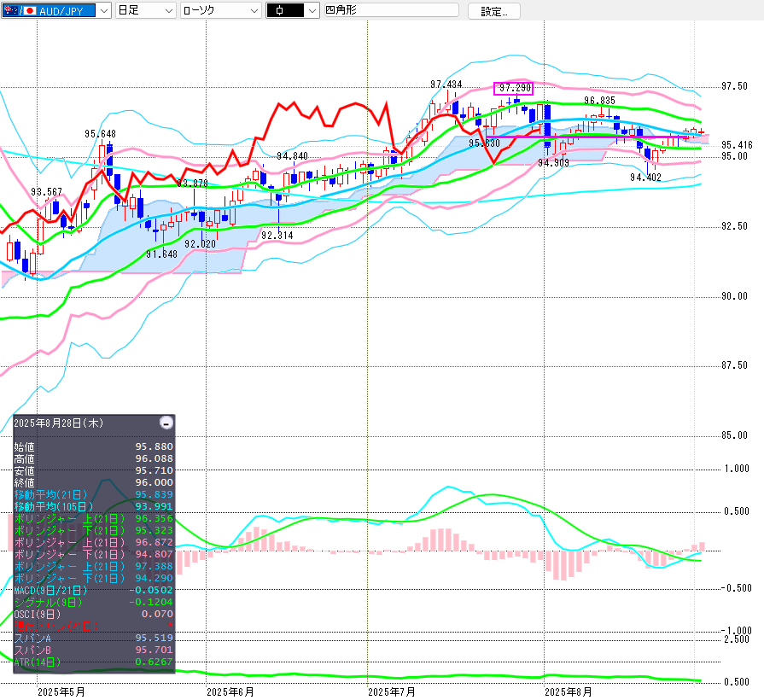
Task: Select the 遅行スパン(21日) row
Action: [x=94, y=626]
